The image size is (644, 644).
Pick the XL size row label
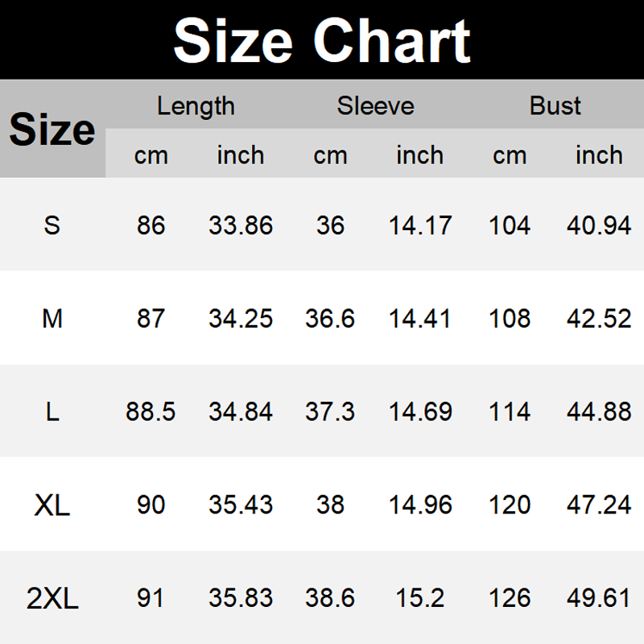point(52,506)
